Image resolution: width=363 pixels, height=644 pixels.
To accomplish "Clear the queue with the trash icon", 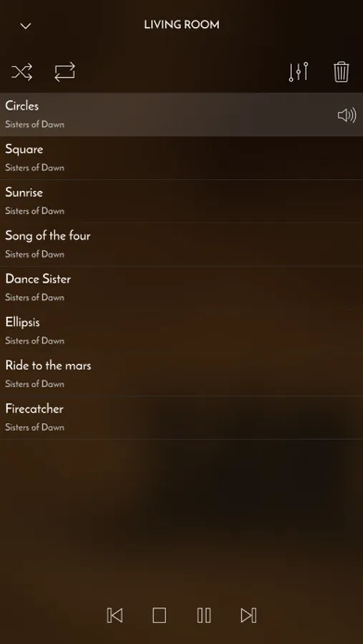I will tap(342, 72).
